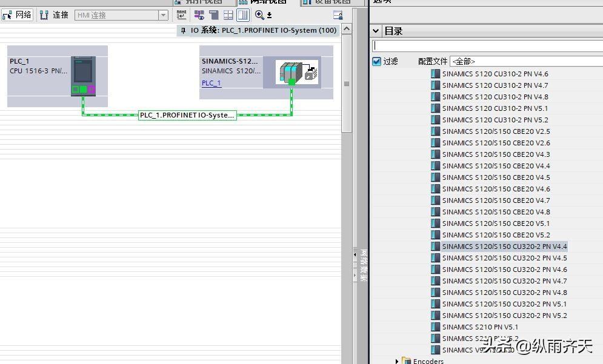Click the window layout icon at toolbar right
This screenshot has width=603, height=364.
(x=338, y=15)
